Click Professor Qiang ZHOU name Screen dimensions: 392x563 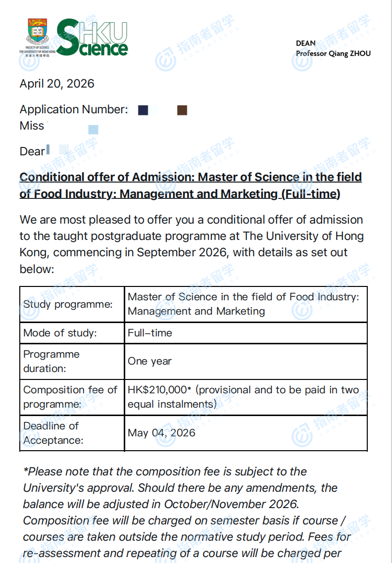[333, 53]
